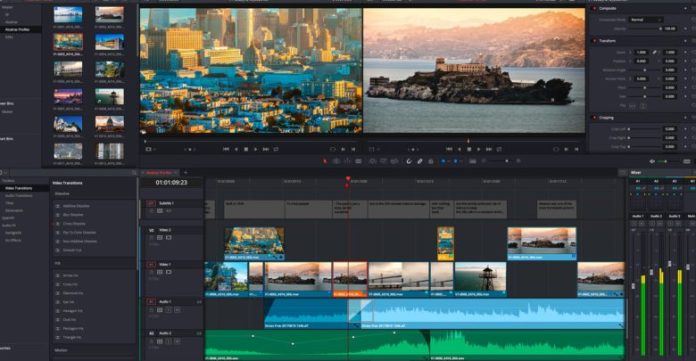Jump to last frame in source viewer
Screen dimensions: 696x361
265,150
